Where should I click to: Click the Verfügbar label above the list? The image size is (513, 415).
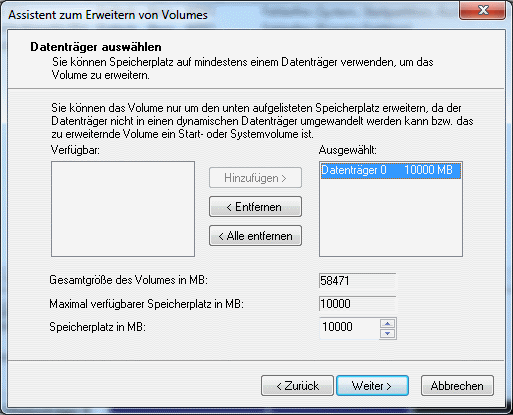tap(75, 150)
